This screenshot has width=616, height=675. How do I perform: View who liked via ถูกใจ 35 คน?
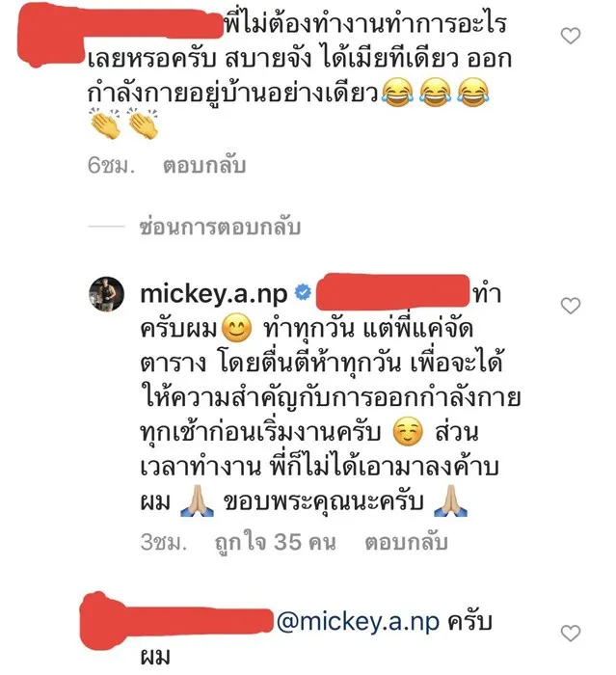coord(276,542)
